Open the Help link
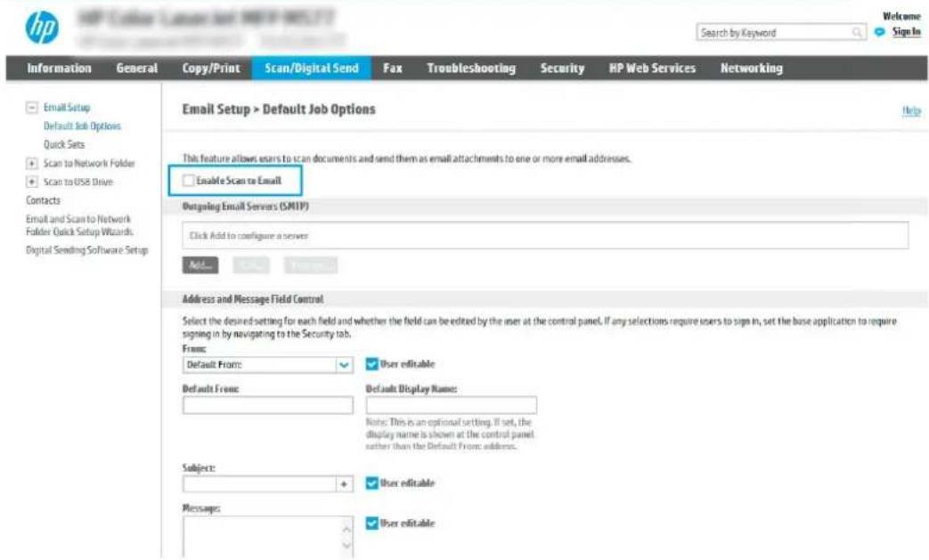 click(x=911, y=110)
